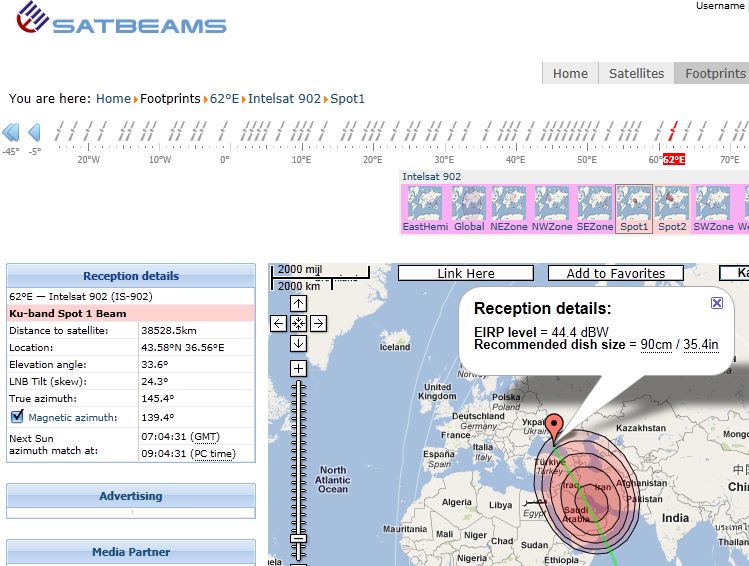
Task: Recenter the map with center button
Action: 299,323
